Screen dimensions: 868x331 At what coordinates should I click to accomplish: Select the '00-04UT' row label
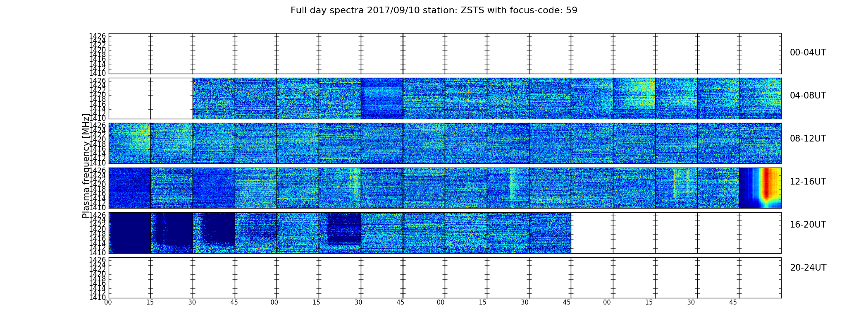808,53
